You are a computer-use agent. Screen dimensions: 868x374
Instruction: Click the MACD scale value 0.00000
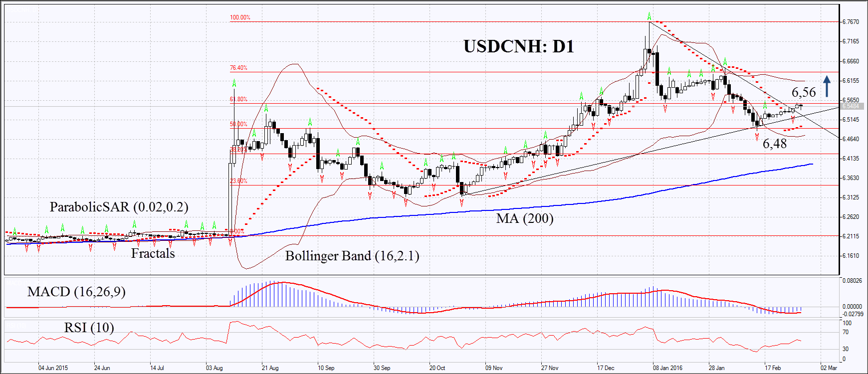click(x=852, y=307)
